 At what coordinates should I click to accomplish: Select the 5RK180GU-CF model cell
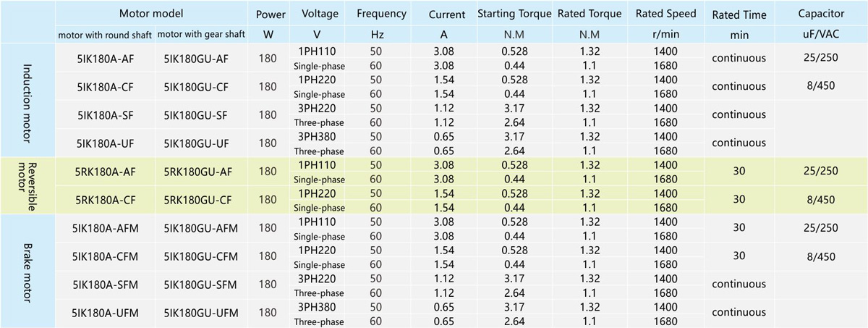pyautogui.click(x=197, y=199)
